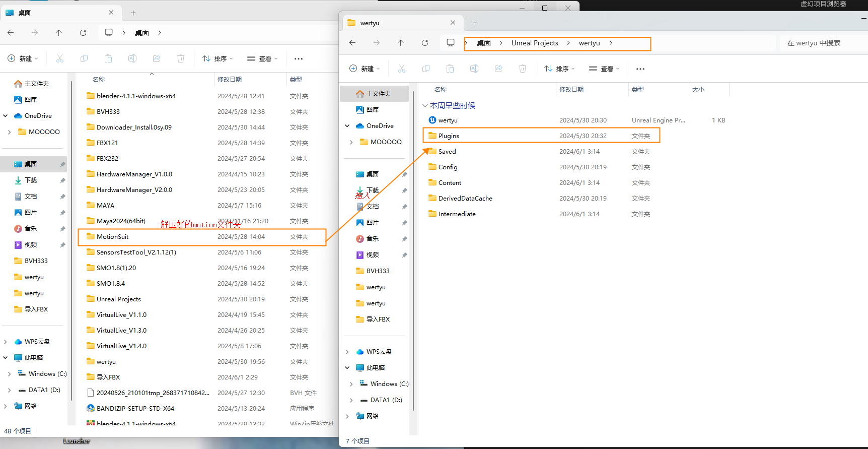Click Unreal Projects in the breadcrumb path
The width and height of the screenshot is (868, 449).
[x=534, y=43]
